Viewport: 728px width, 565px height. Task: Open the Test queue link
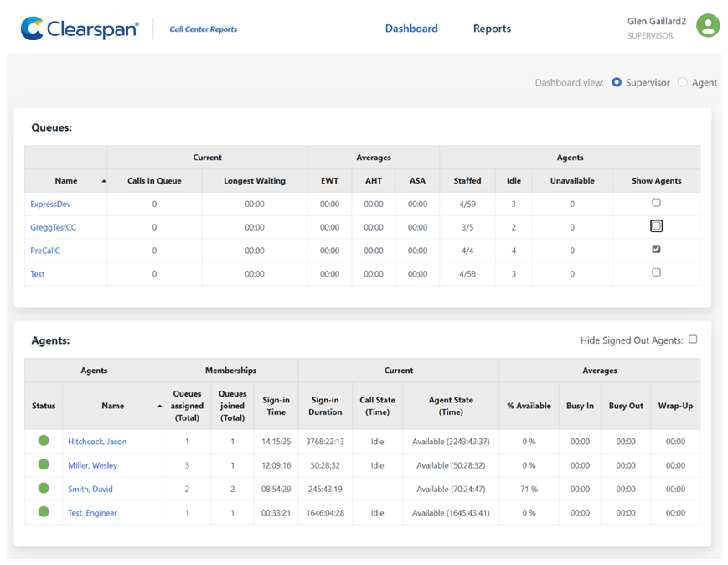[38, 274]
